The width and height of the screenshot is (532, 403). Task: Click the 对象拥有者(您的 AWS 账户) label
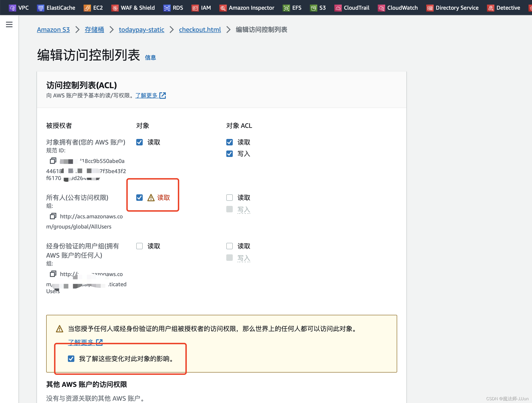click(x=86, y=142)
